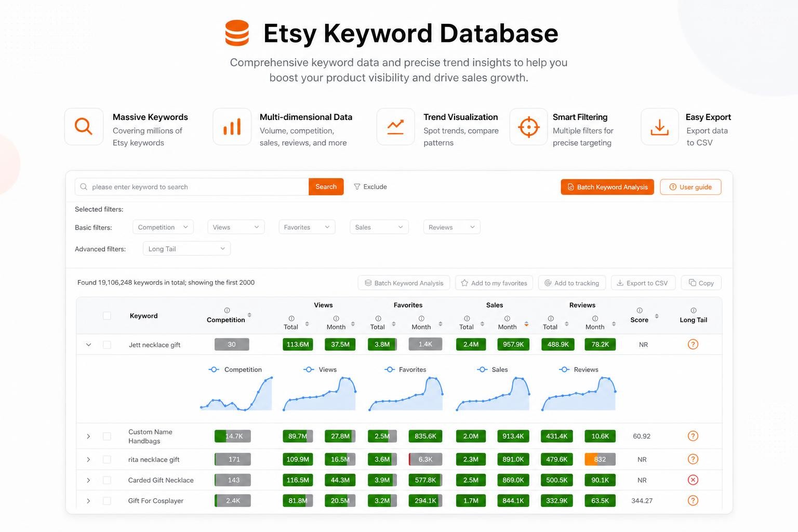Sort by Favorites Month using sort arrows
The height and width of the screenshot is (532, 798).
[x=440, y=324]
